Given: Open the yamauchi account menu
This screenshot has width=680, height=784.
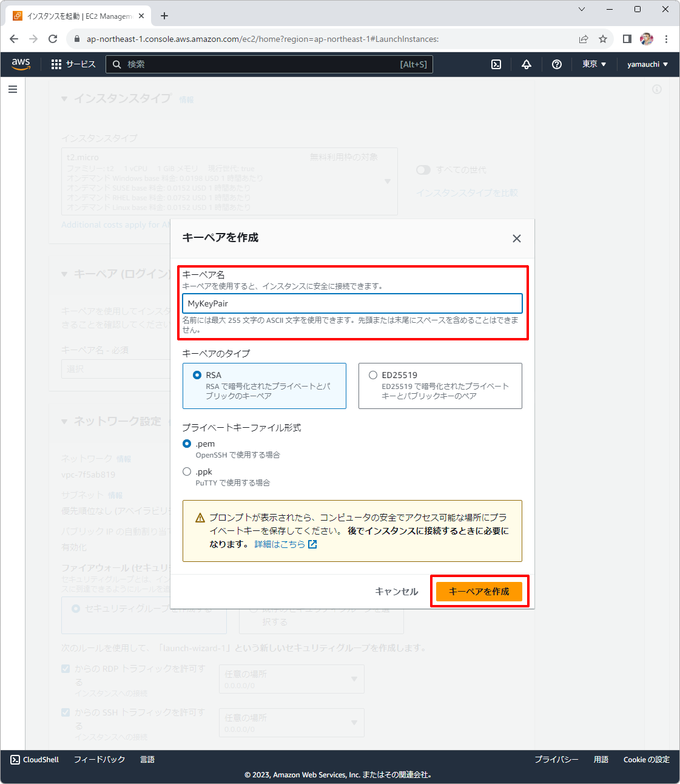Looking at the screenshot, I should [647, 64].
